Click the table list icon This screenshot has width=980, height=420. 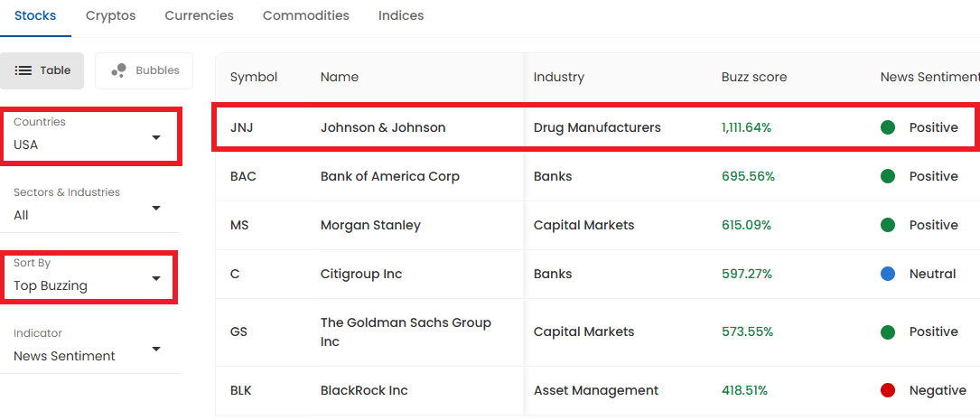(23, 70)
